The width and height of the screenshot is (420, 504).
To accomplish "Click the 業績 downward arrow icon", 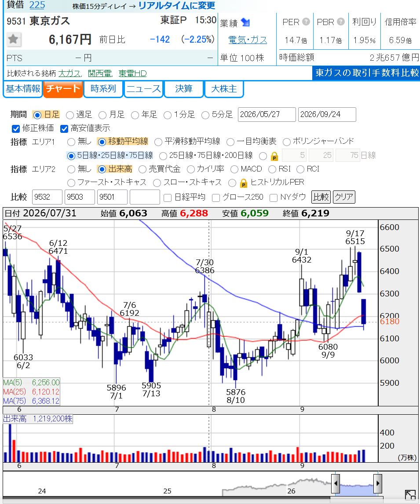I will coord(245,22).
